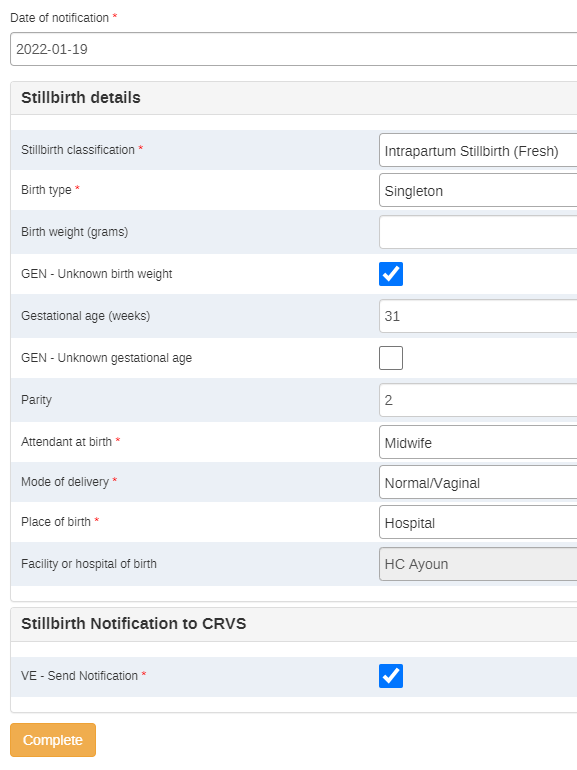Click Facility or hospital of birth field
Screen dimensions: 577x770
point(478,564)
